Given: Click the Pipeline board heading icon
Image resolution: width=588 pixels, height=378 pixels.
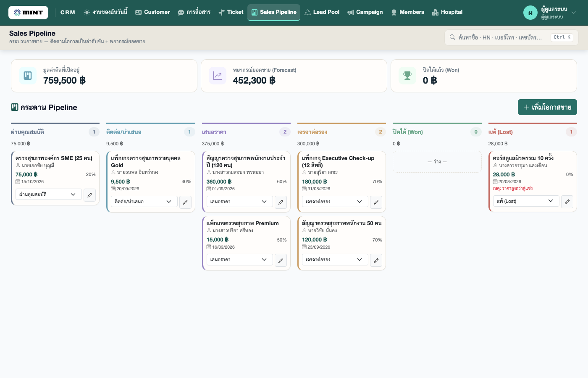Looking at the screenshot, I should 15,107.
